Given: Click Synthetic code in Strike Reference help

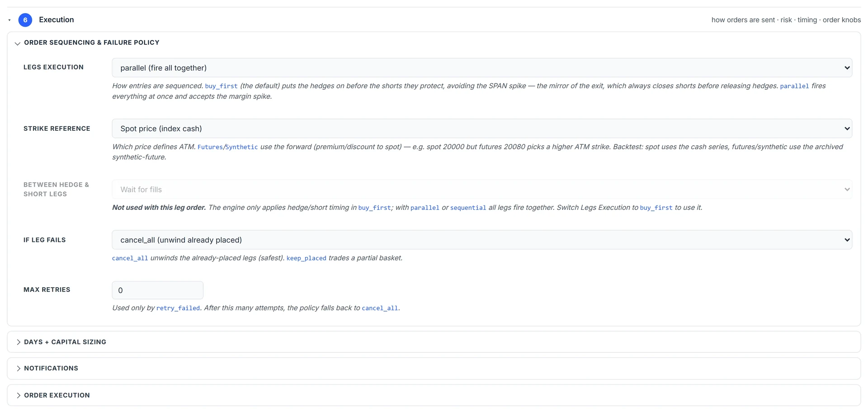Looking at the screenshot, I should (241, 147).
